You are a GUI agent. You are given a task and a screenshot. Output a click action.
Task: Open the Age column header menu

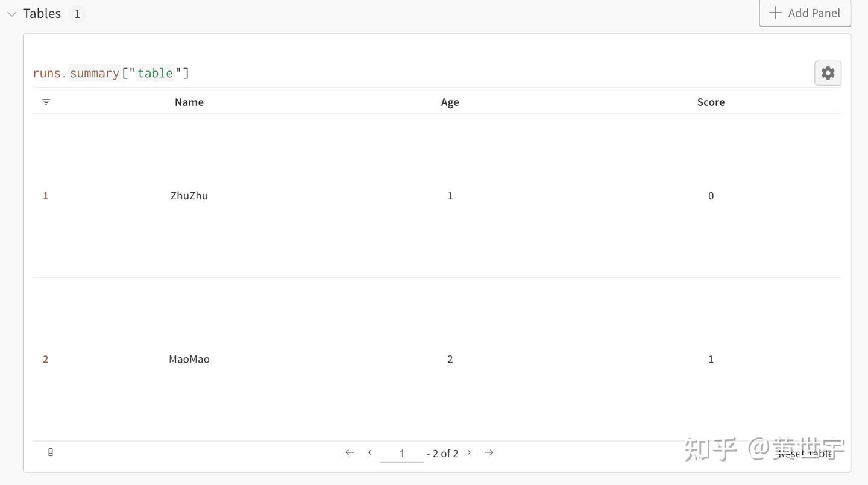click(450, 102)
